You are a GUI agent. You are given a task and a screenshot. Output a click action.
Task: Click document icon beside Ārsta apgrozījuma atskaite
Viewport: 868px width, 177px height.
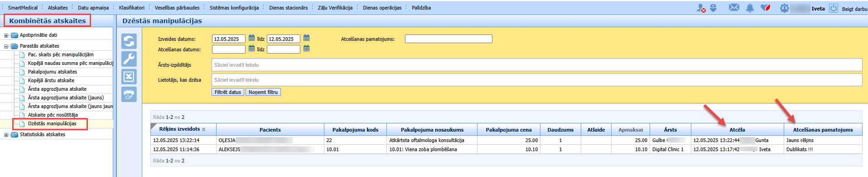22,89
